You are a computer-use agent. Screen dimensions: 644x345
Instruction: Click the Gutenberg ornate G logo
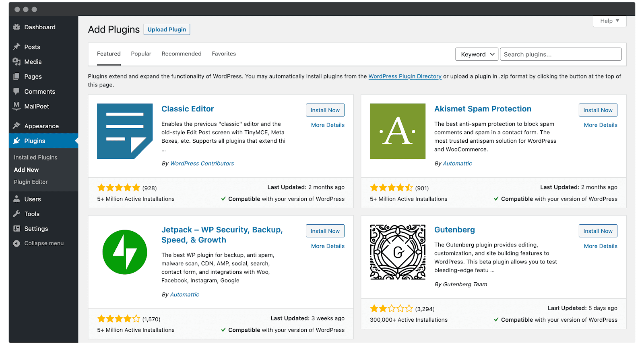(398, 252)
